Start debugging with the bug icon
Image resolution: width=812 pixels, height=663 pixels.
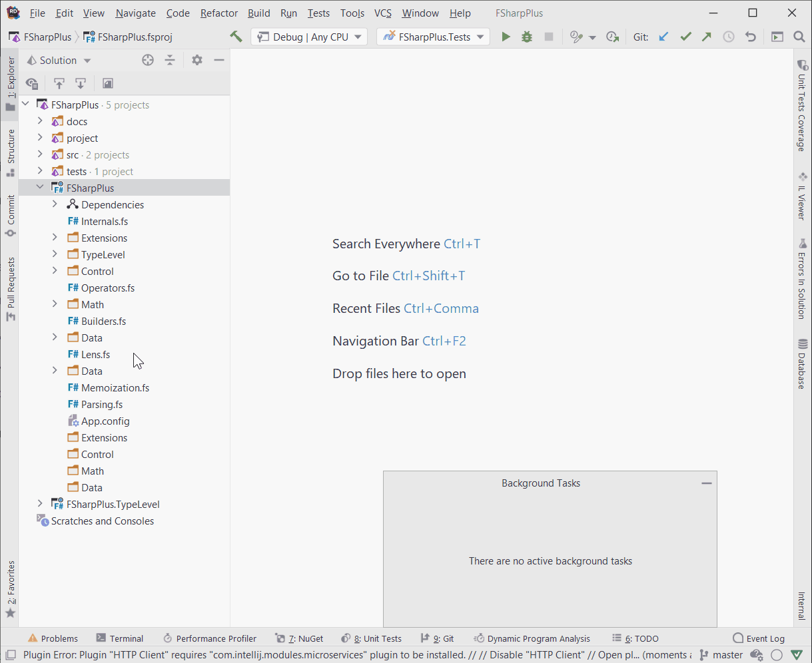point(527,37)
